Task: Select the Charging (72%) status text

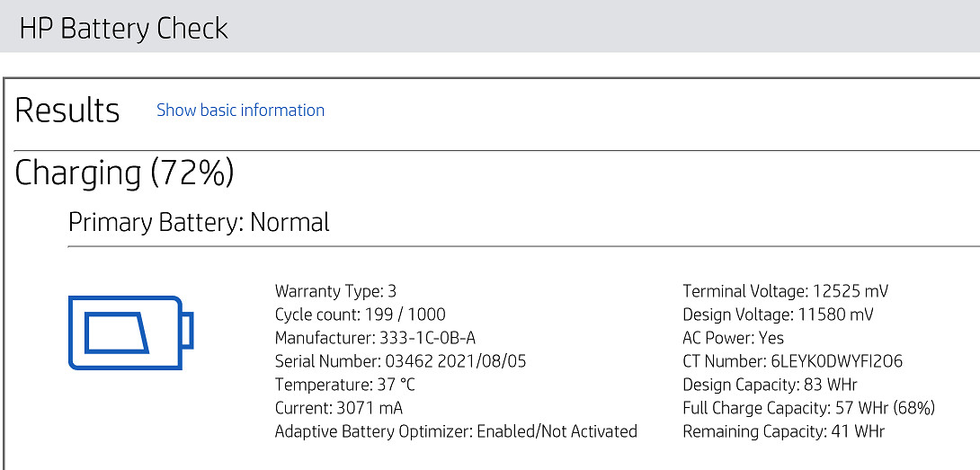Action: (124, 173)
